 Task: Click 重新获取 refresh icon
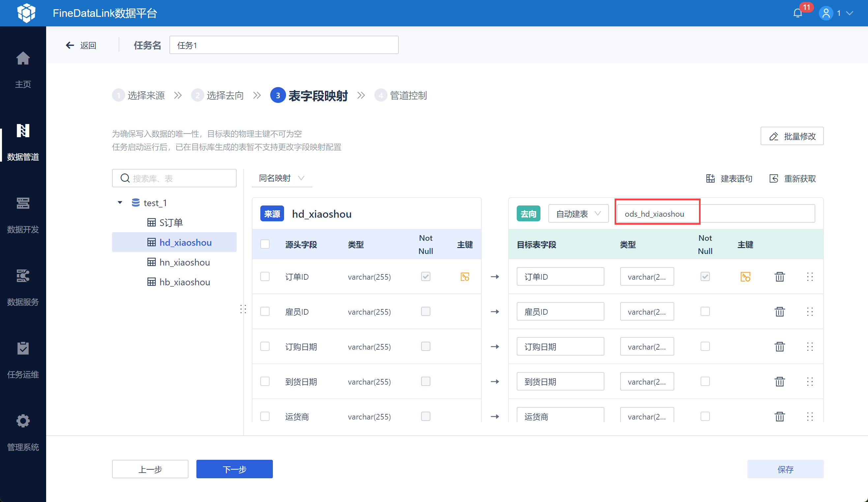(x=774, y=178)
